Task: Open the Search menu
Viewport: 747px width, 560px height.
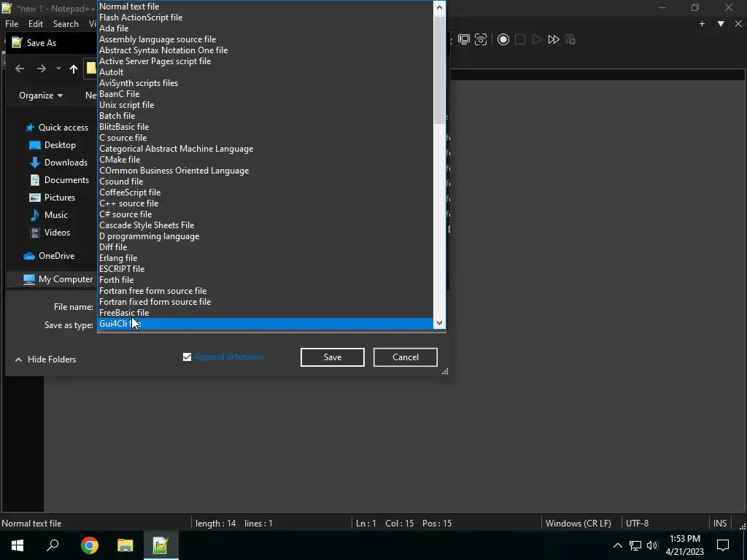Action: click(x=66, y=24)
